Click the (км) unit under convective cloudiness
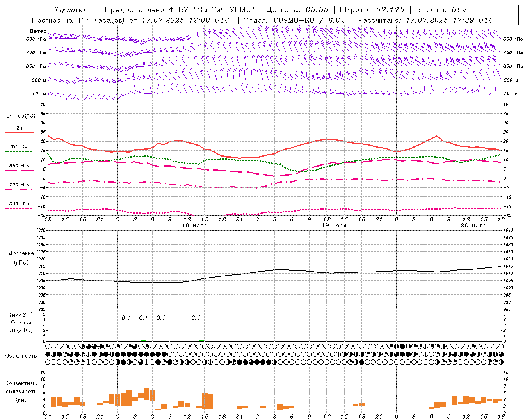The width and height of the screenshot is (525, 420). click(x=21, y=399)
